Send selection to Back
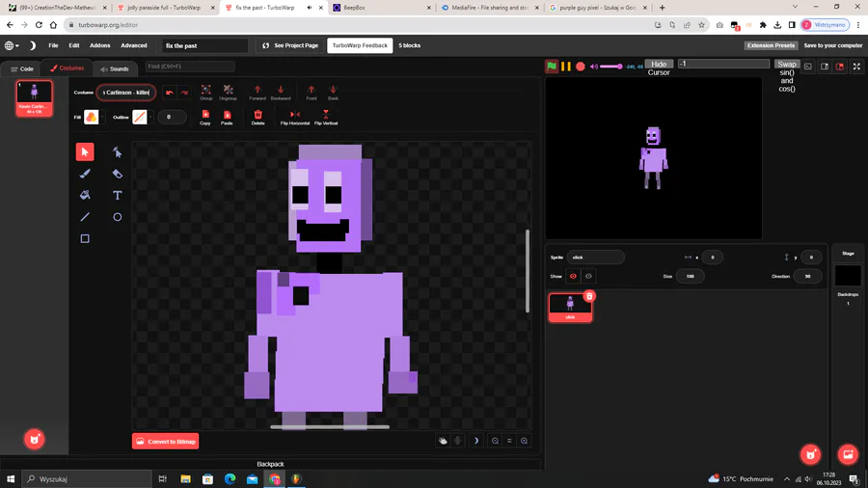 333,93
